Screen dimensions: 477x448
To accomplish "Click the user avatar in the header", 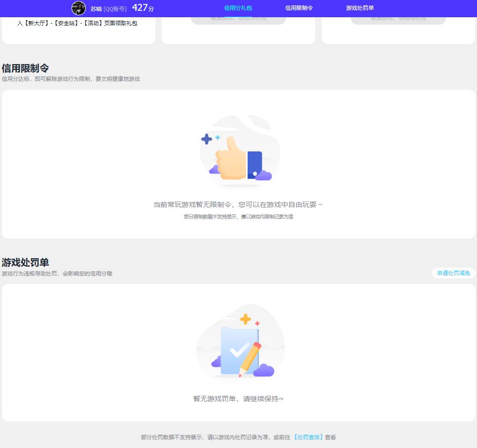I will (x=78, y=8).
